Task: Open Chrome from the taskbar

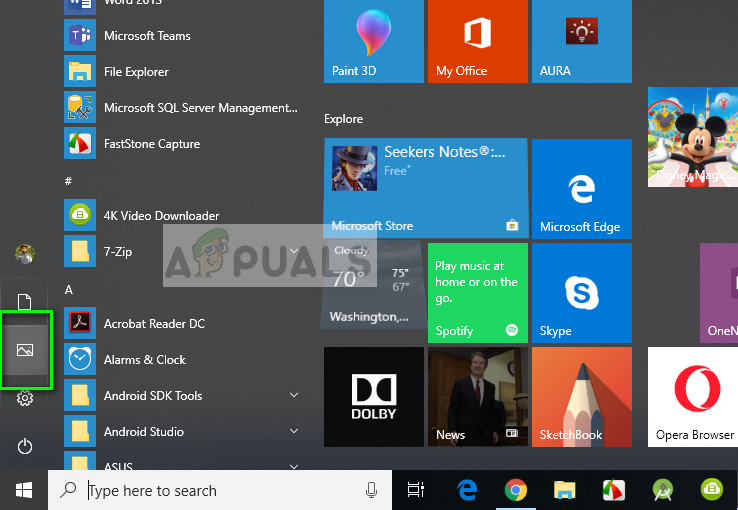Action: point(516,490)
